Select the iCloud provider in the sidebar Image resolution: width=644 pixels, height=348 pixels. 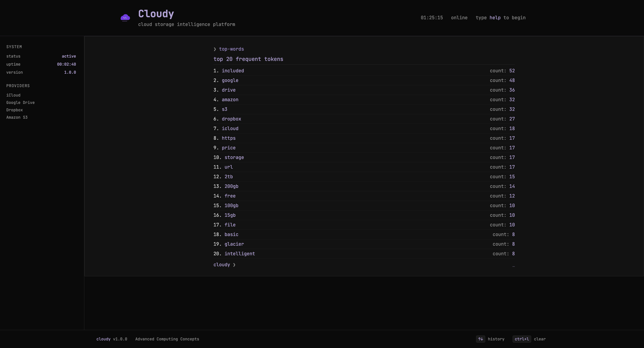tap(13, 95)
